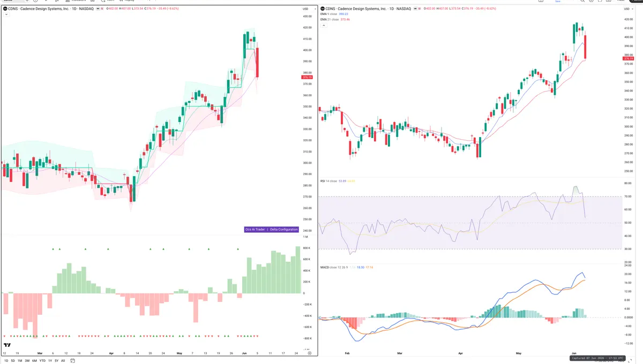Select the 1D time range

[6, 361]
